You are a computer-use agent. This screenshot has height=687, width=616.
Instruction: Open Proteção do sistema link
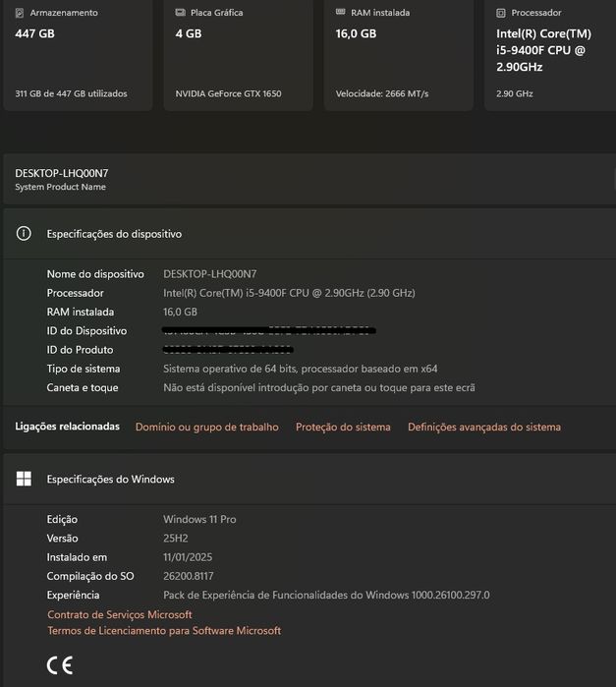343,427
